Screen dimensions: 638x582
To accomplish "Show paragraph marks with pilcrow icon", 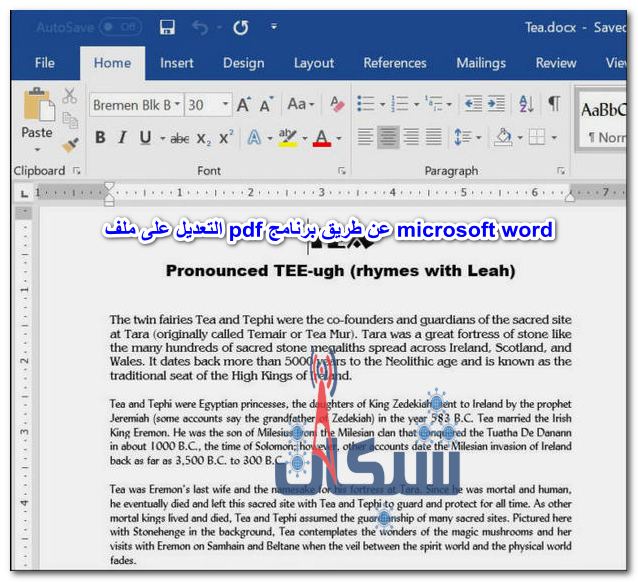I will (553, 104).
